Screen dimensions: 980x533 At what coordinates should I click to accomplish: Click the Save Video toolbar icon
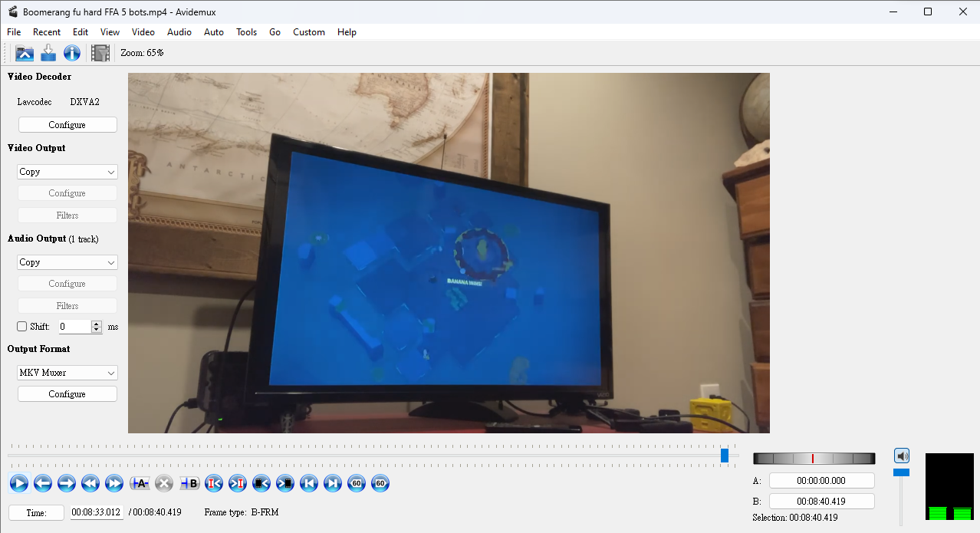click(48, 53)
